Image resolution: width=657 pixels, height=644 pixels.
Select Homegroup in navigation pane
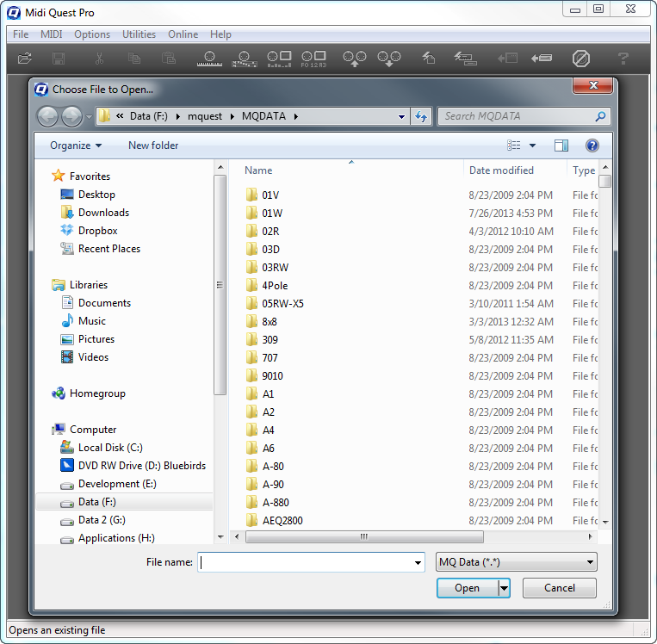point(88,393)
